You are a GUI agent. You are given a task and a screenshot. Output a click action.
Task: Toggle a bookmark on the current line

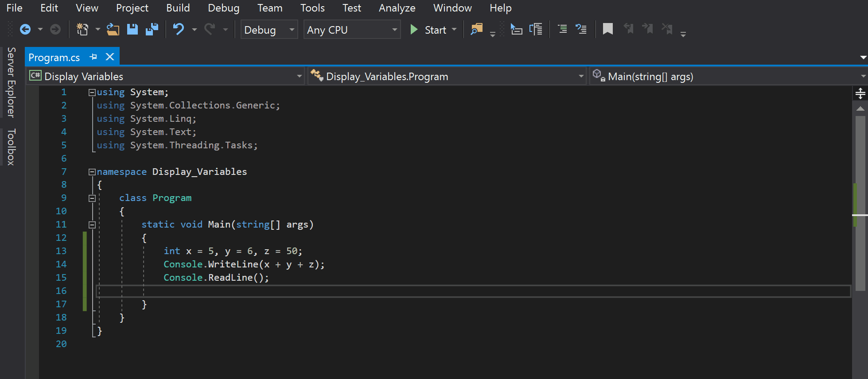[607, 30]
